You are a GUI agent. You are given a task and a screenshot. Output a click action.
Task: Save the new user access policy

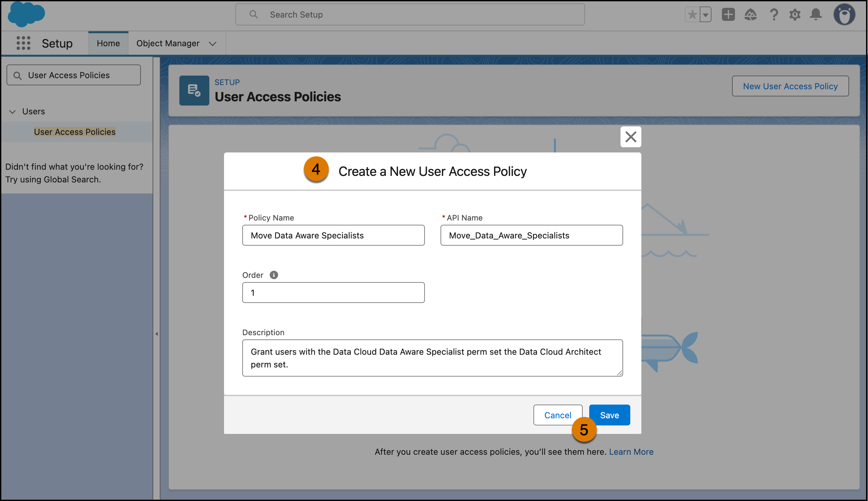click(609, 415)
